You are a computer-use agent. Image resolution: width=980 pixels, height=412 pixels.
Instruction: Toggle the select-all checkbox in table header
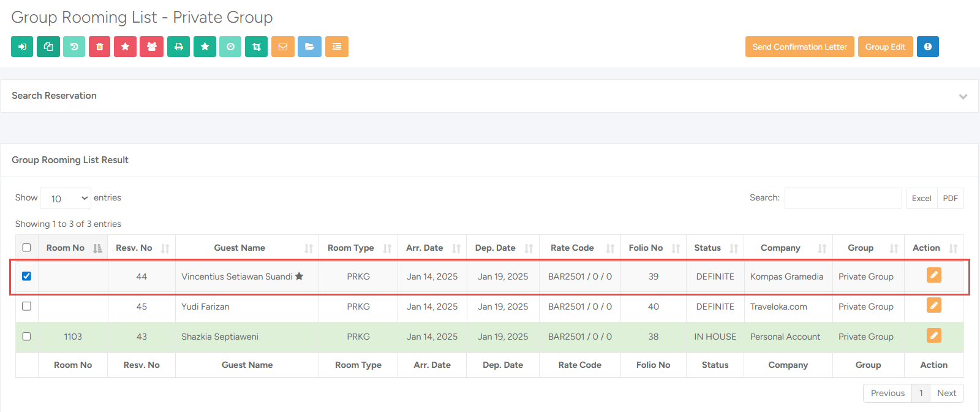coord(26,248)
